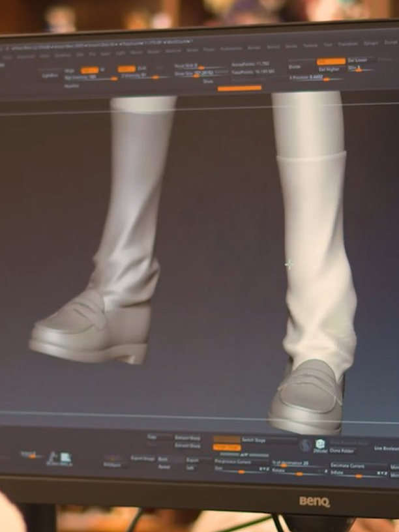Screen dimensions: 399x532
Task: Adjust the X Position slider
Action: coord(315,78)
